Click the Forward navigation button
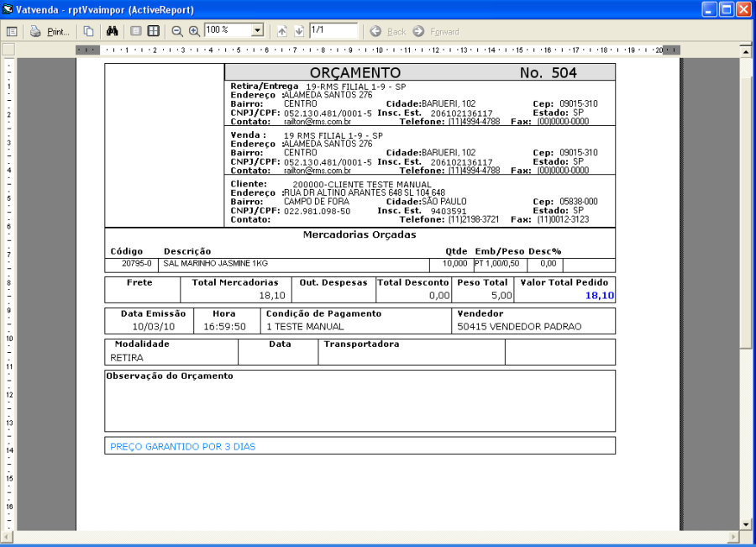The height and width of the screenshot is (547, 756). (436, 32)
